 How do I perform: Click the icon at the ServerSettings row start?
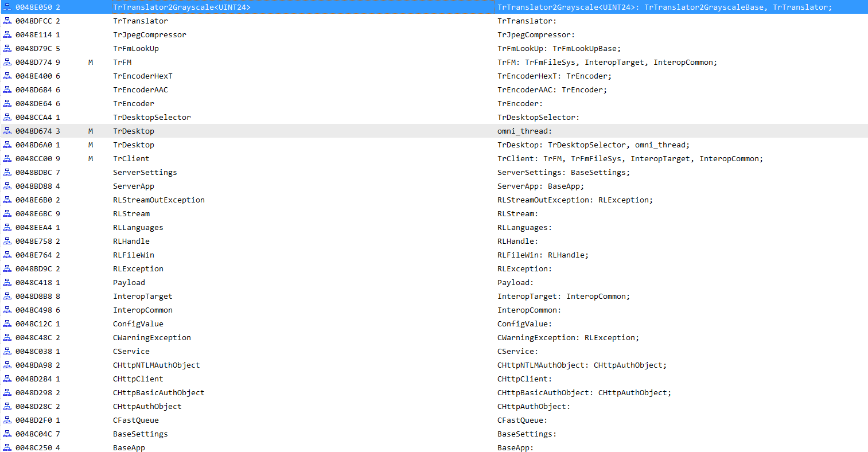(7, 172)
